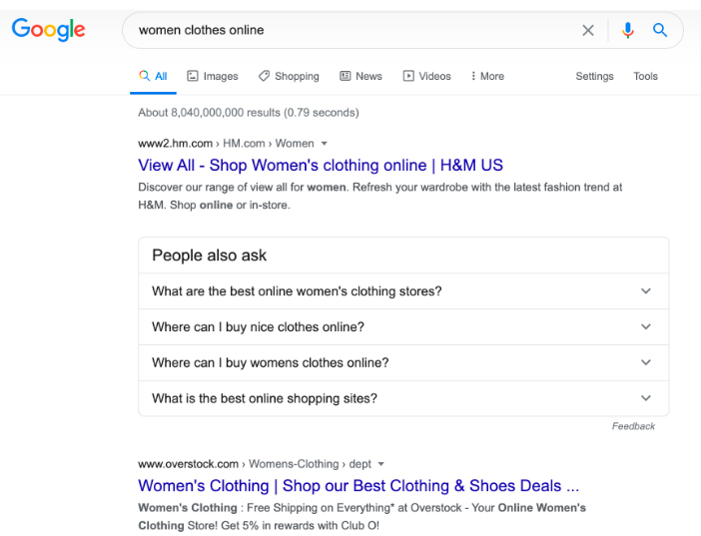The image size is (701, 536).
Task: Open the Tools menu item
Action: [x=645, y=76]
